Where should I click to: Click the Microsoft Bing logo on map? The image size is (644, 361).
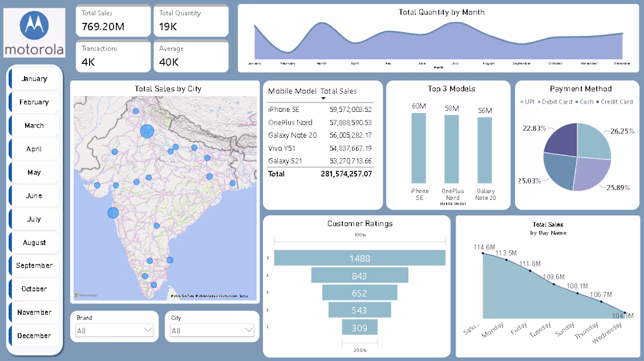pos(86,295)
